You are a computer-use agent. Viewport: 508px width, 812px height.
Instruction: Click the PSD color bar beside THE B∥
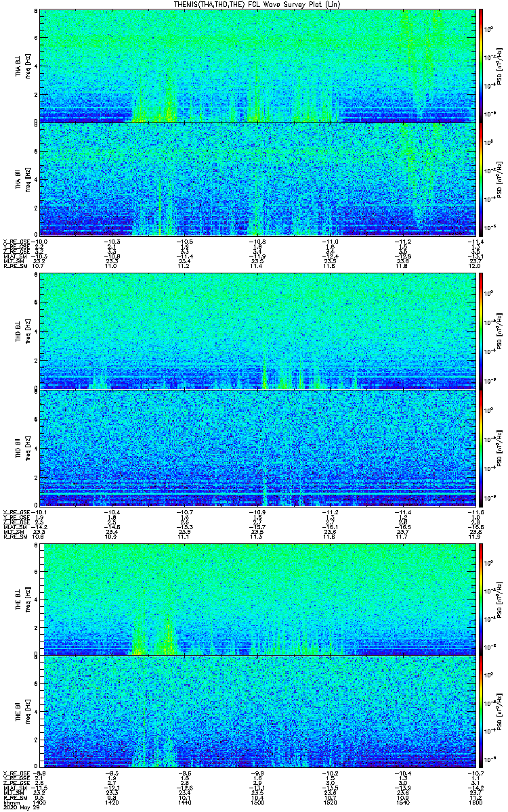pos(482,713)
